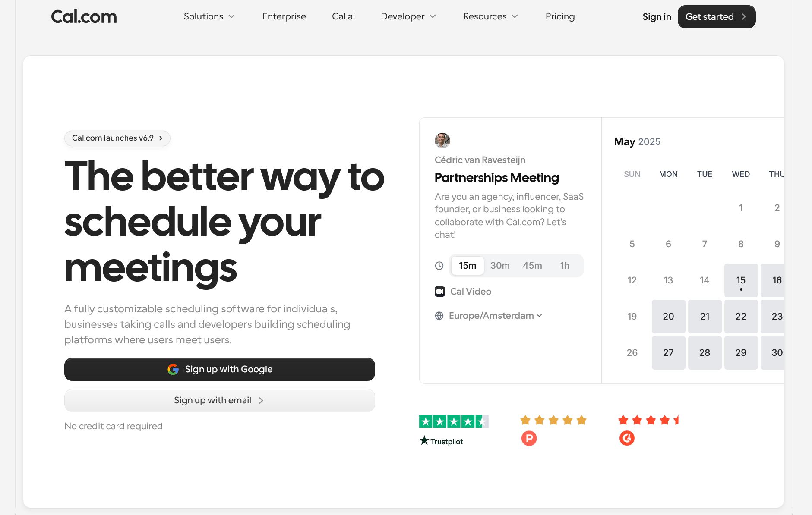Pick May 30 in the calendar
The image size is (812, 515).
[773, 353]
